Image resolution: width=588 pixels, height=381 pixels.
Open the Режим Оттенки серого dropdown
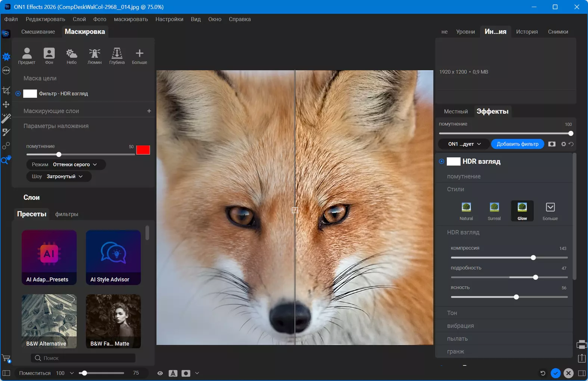click(x=66, y=164)
